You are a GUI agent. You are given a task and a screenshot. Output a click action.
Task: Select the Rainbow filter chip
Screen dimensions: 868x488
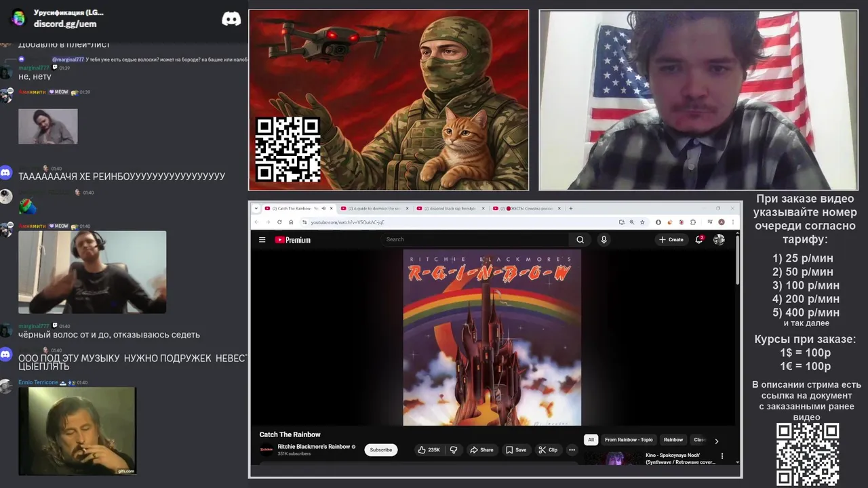[673, 440]
